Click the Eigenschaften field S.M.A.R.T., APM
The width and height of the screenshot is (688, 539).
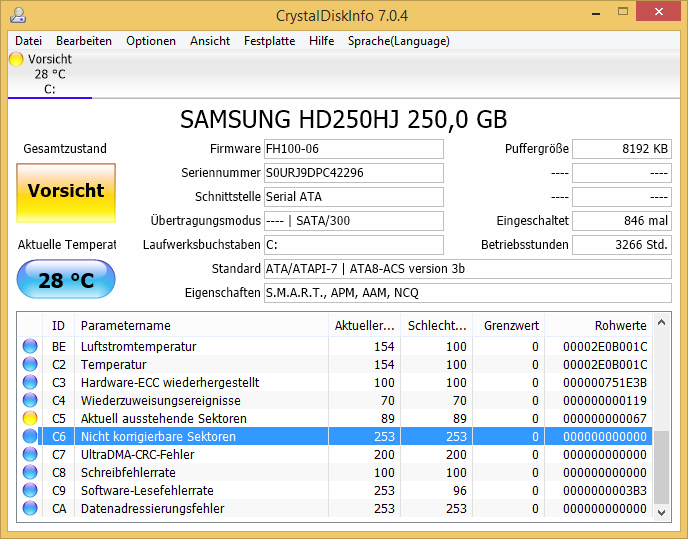coord(468,293)
